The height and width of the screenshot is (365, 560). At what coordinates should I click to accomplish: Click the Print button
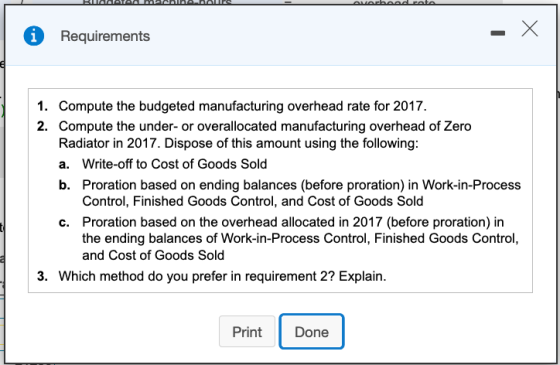[x=247, y=332]
